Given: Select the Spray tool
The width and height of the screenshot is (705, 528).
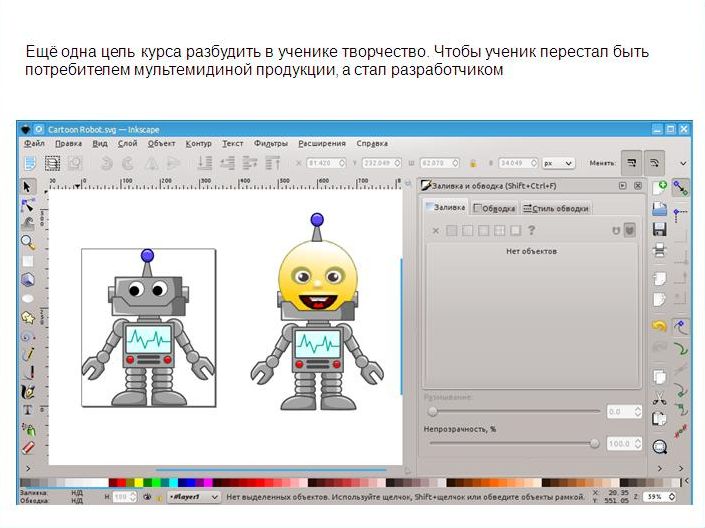Looking at the screenshot, I should [28, 429].
